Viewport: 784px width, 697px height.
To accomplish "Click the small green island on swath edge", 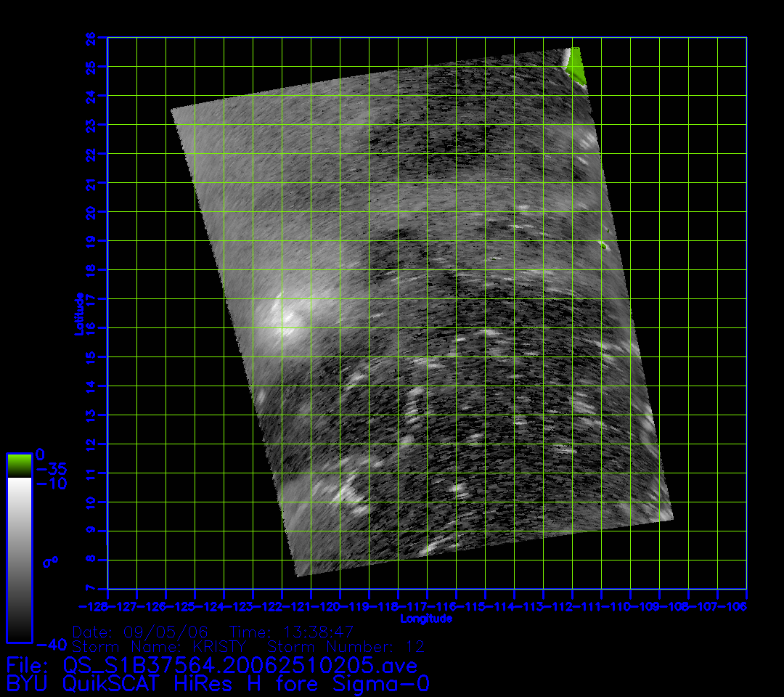I will coord(603,245).
